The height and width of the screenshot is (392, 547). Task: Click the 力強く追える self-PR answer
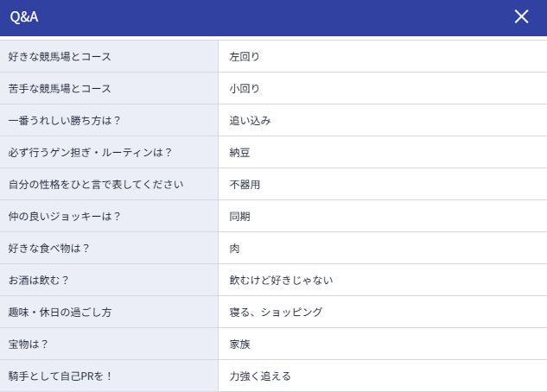pos(260,376)
